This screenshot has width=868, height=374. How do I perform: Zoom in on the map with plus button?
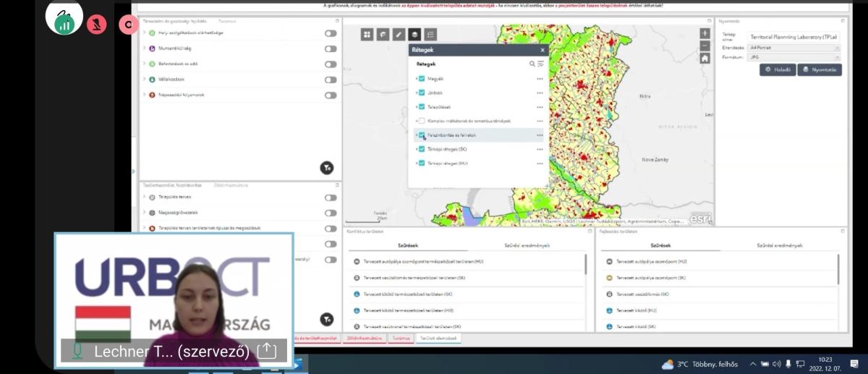[x=705, y=33]
